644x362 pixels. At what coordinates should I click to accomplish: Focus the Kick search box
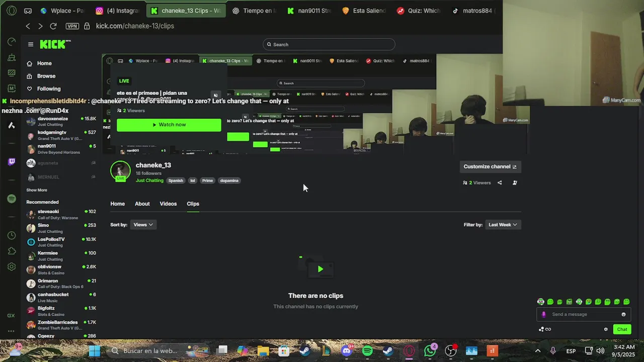pos(329,44)
